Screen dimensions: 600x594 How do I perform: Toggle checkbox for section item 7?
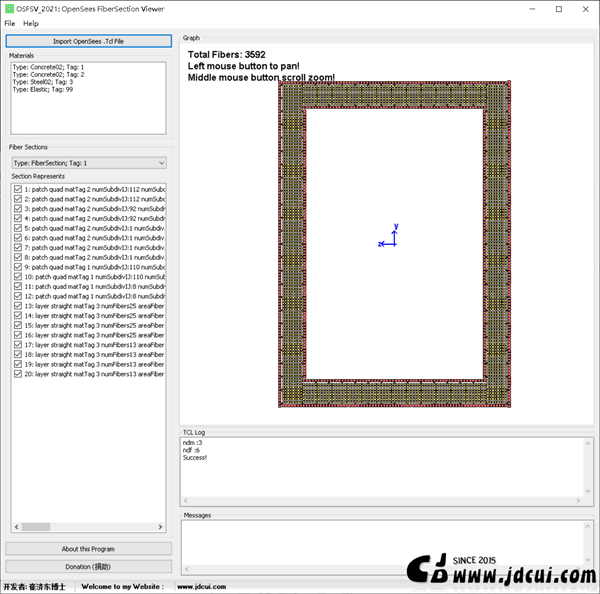point(18,248)
